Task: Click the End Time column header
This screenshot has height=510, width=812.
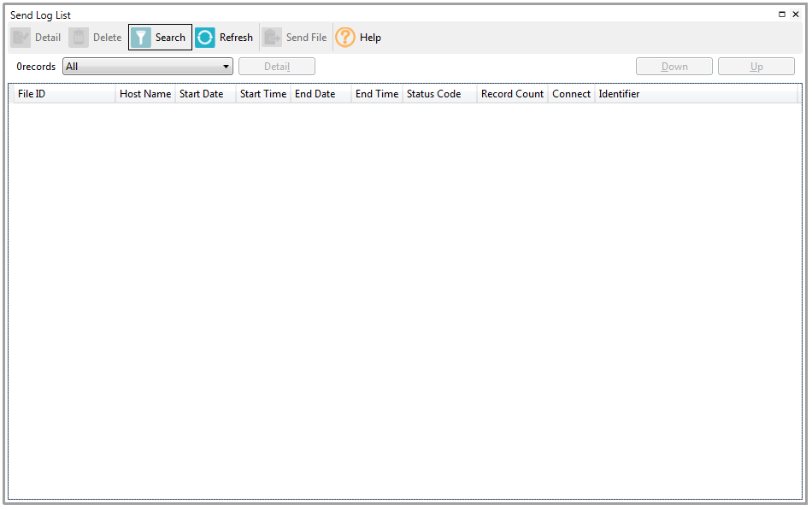Action: (x=377, y=94)
